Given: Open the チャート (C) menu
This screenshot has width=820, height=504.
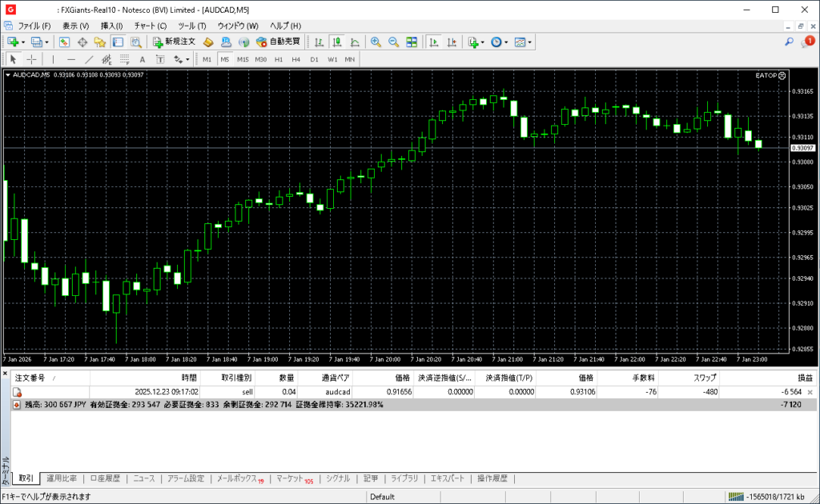Looking at the screenshot, I should (x=150, y=26).
